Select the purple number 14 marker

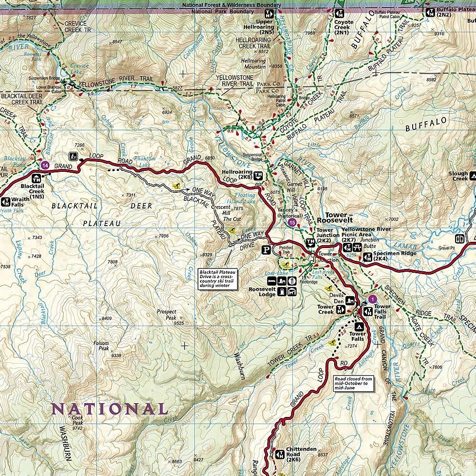[45, 165]
